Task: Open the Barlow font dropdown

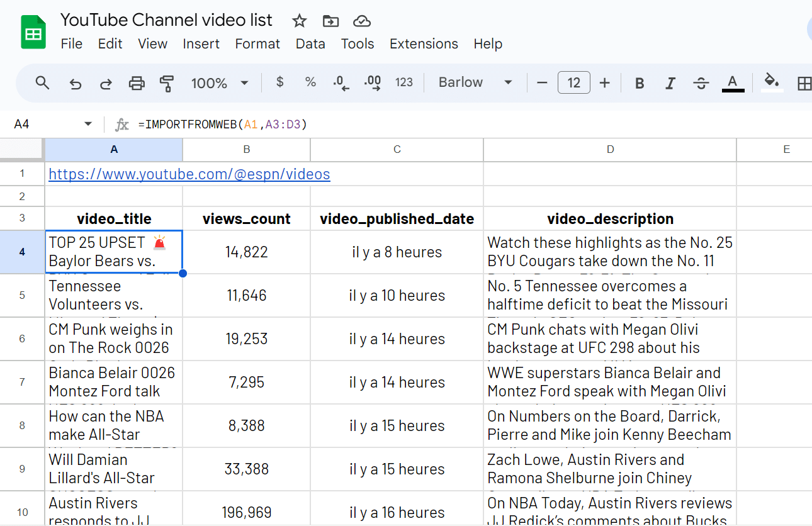Action: click(x=475, y=83)
